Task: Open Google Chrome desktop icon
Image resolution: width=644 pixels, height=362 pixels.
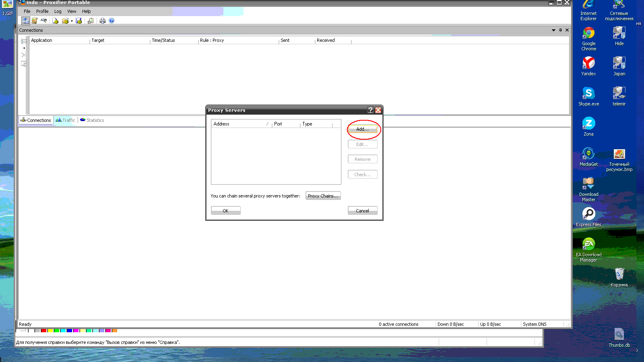Action: tap(588, 39)
